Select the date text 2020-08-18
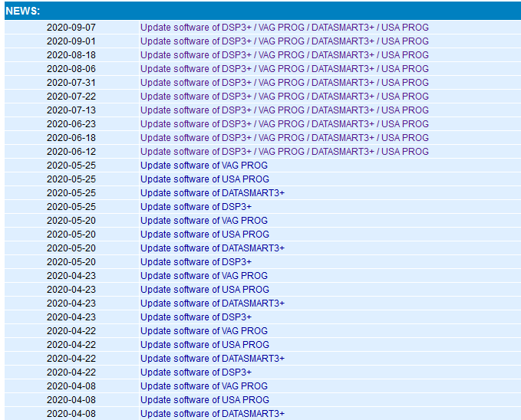The width and height of the screenshot is (521, 420). click(x=71, y=54)
